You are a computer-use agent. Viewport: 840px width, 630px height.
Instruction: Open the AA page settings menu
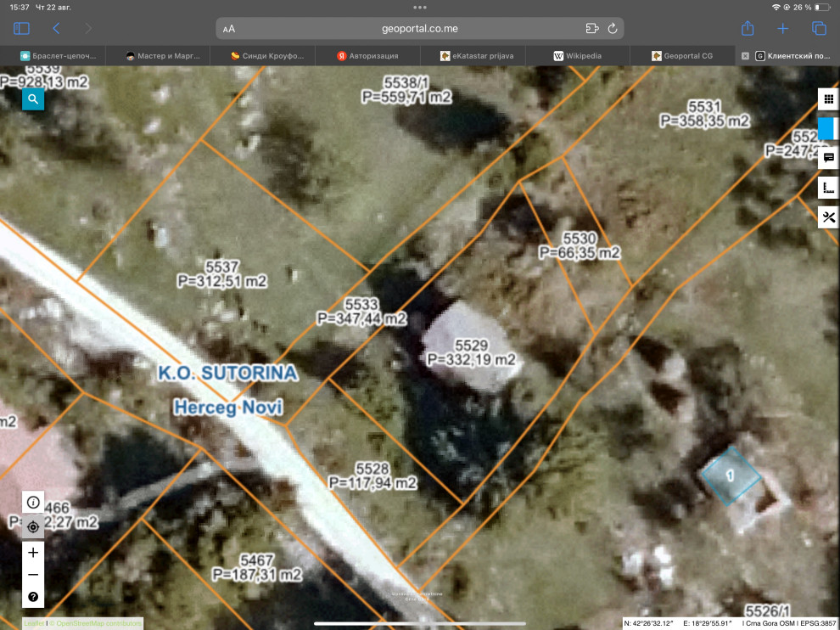[229, 29]
